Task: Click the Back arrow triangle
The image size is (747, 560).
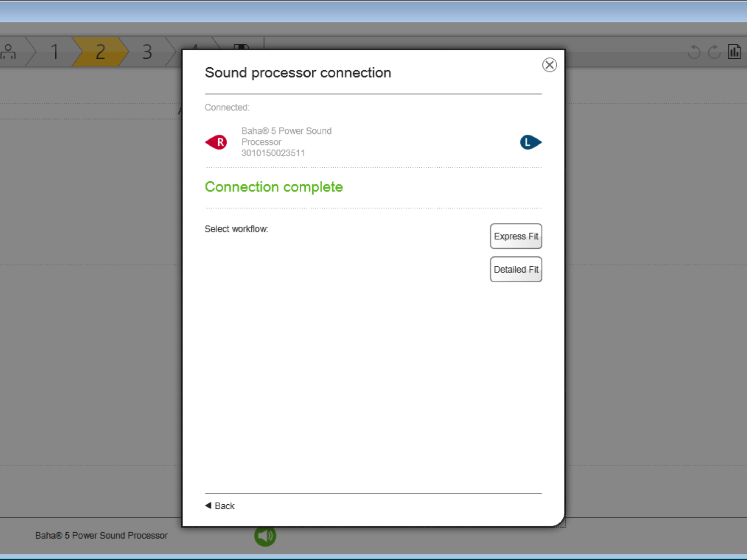Action: tap(208, 505)
